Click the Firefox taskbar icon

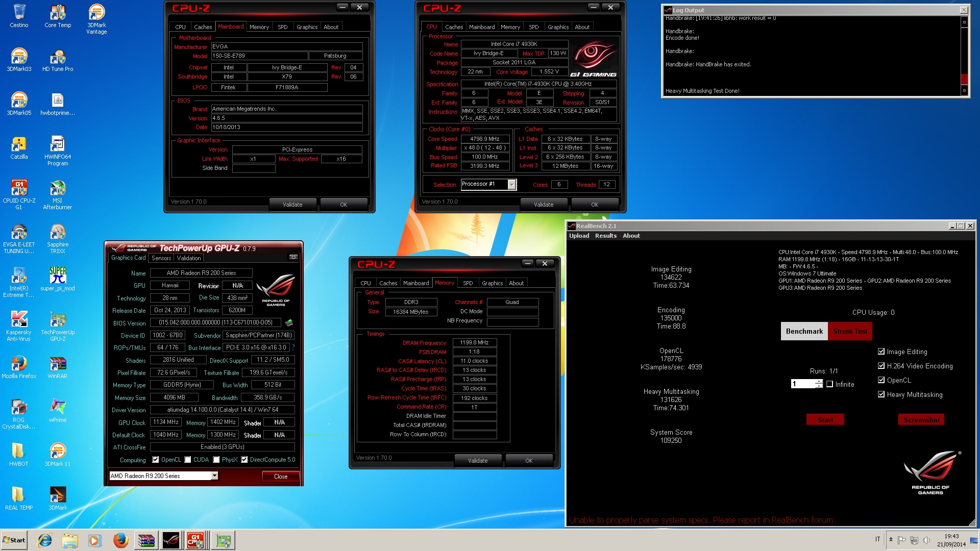[x=121, y=540]
